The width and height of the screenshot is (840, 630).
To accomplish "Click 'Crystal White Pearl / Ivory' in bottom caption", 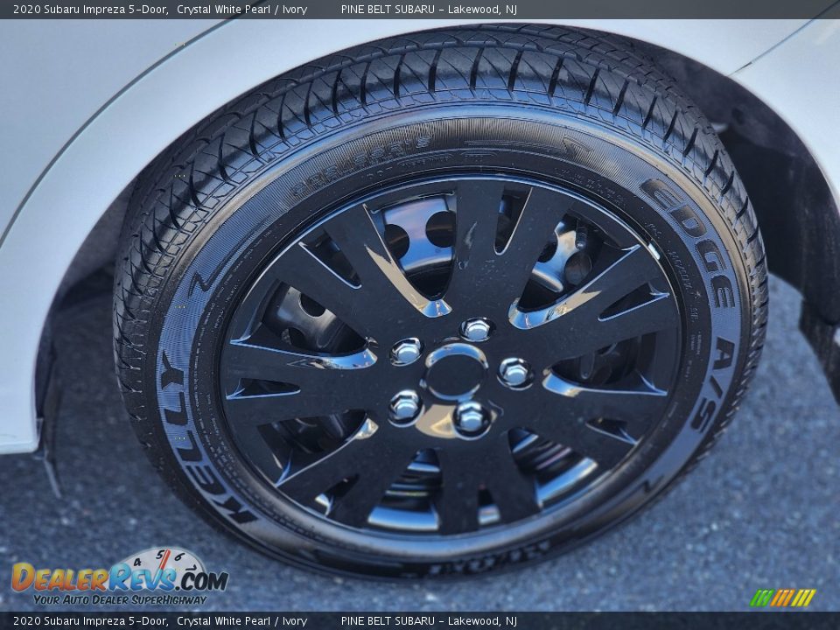I will [241, 621].
